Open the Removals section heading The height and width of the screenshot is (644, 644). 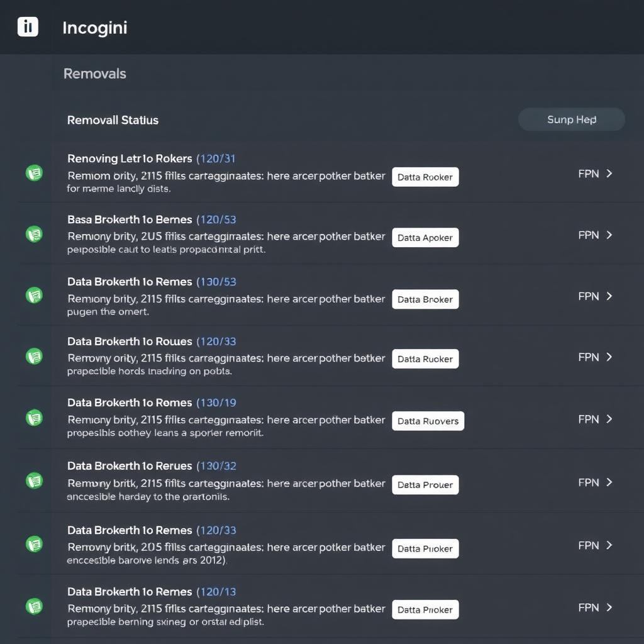[94, 74]
